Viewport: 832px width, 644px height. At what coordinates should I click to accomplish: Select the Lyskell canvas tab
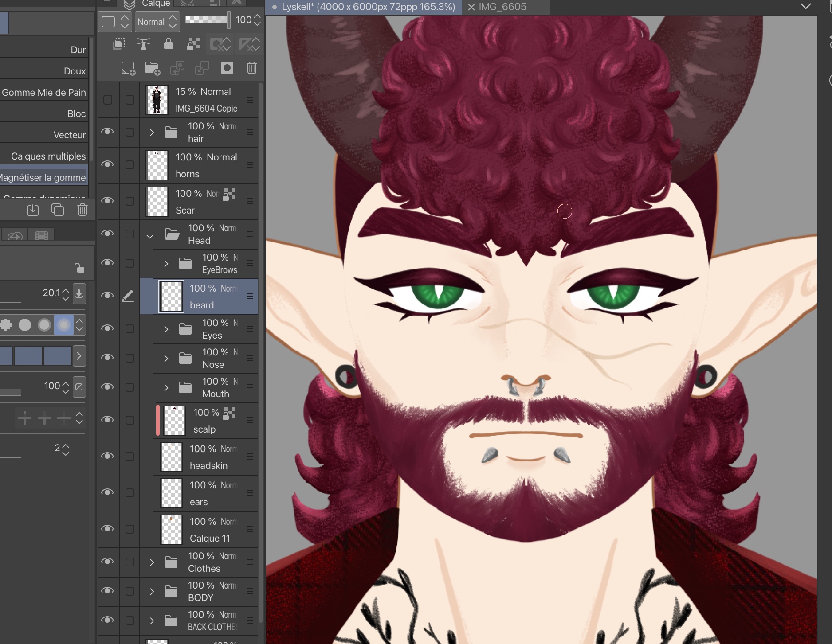368,7
